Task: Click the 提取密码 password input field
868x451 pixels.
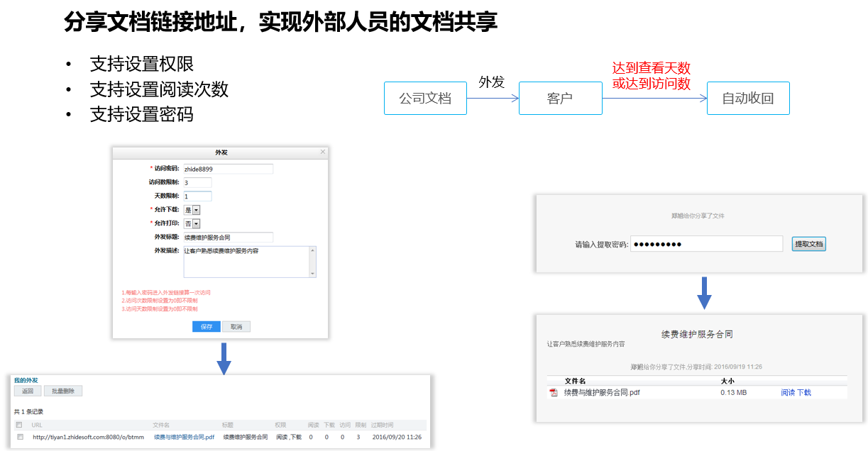Action: (x=707, y=244)
